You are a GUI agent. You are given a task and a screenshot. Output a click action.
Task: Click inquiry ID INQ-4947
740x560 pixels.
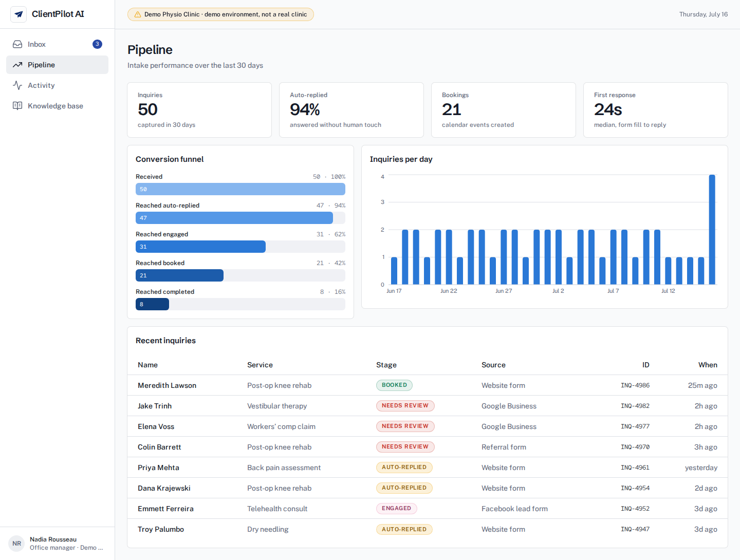pyautogui.click(x=635, y=529)
